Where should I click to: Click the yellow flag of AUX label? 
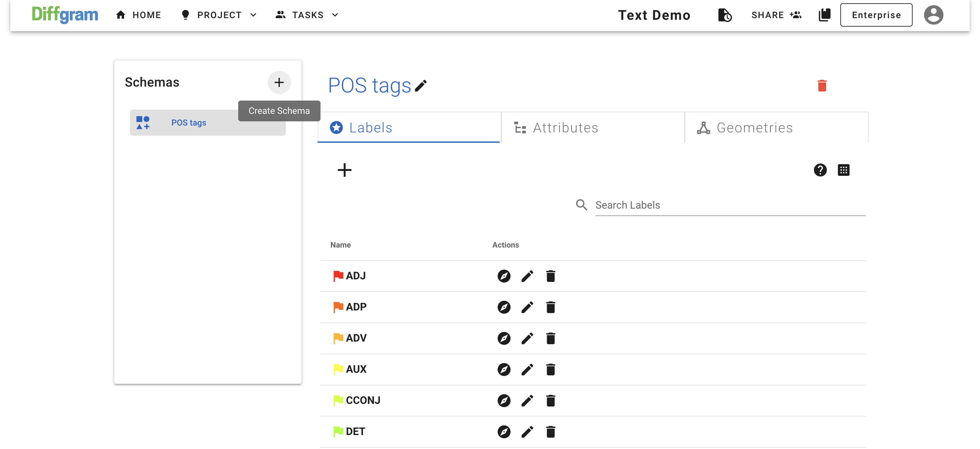click(x=338, y=369)
